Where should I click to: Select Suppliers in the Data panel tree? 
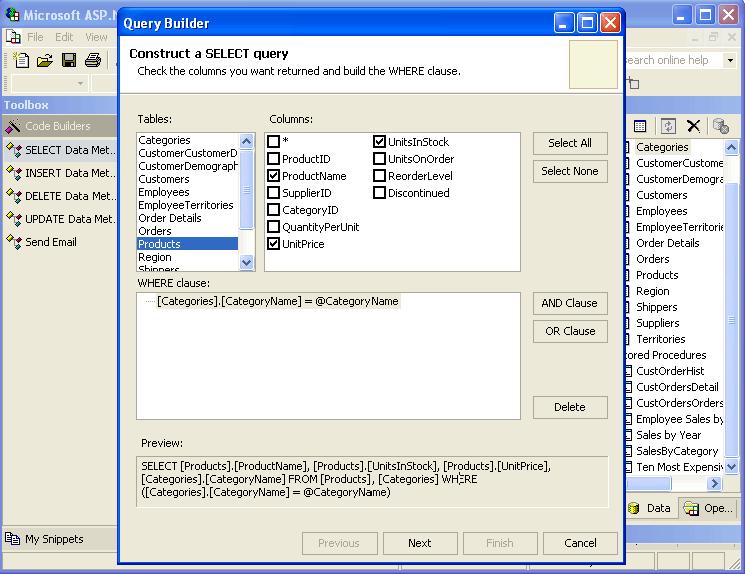(658, 323)
